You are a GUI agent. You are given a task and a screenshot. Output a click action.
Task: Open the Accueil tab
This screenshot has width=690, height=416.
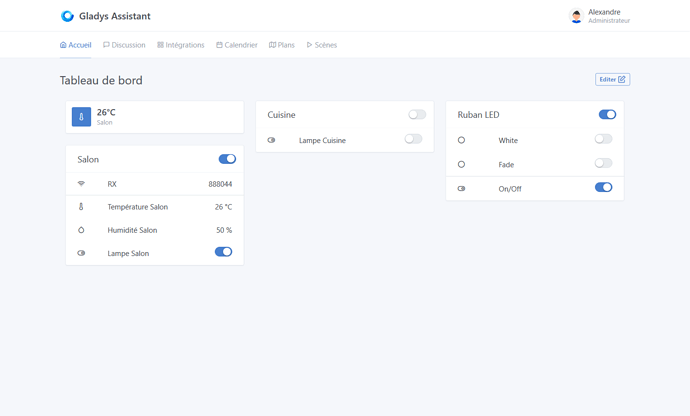click(76, 45)
